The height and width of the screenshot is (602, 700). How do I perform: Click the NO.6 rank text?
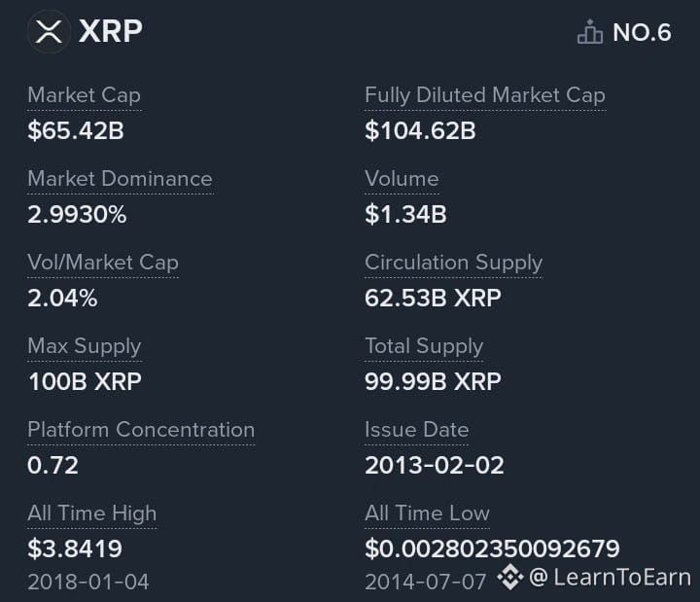(x=642, y=33)
